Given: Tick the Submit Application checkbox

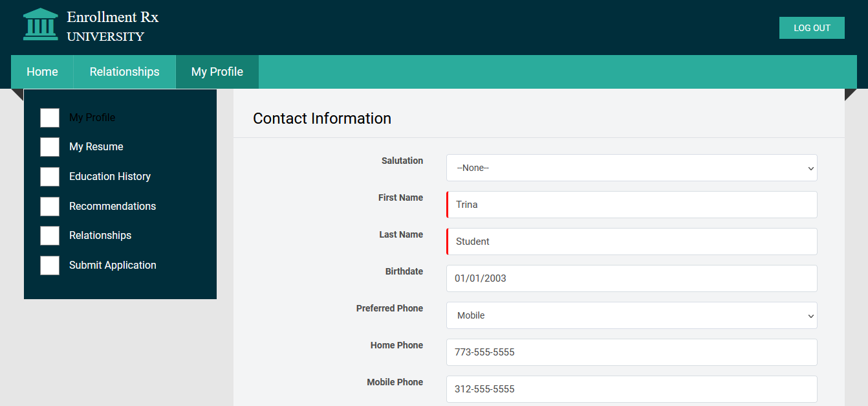Looking at the screenshot, I should [x=50, y=265].
